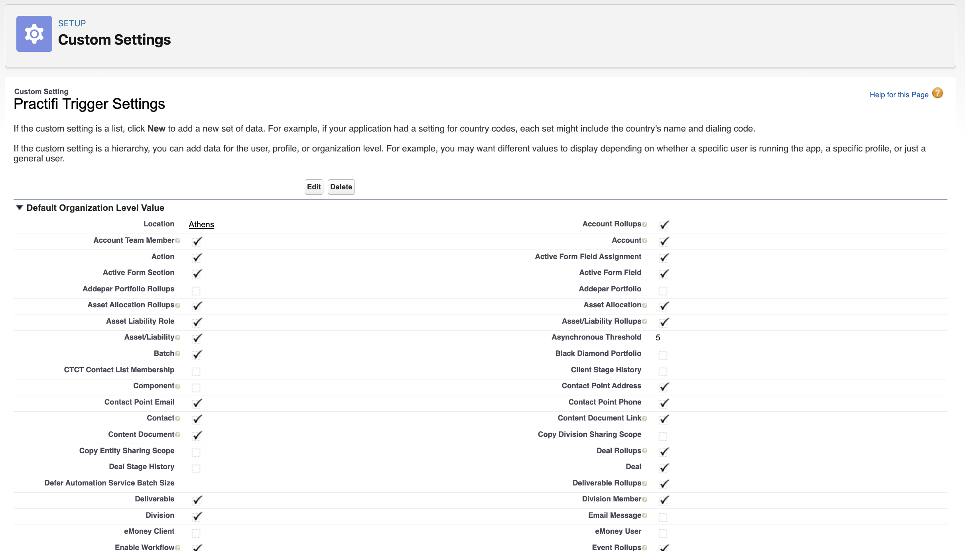
Task: Click help icon next to Division Member
Action: pos(645,499)
